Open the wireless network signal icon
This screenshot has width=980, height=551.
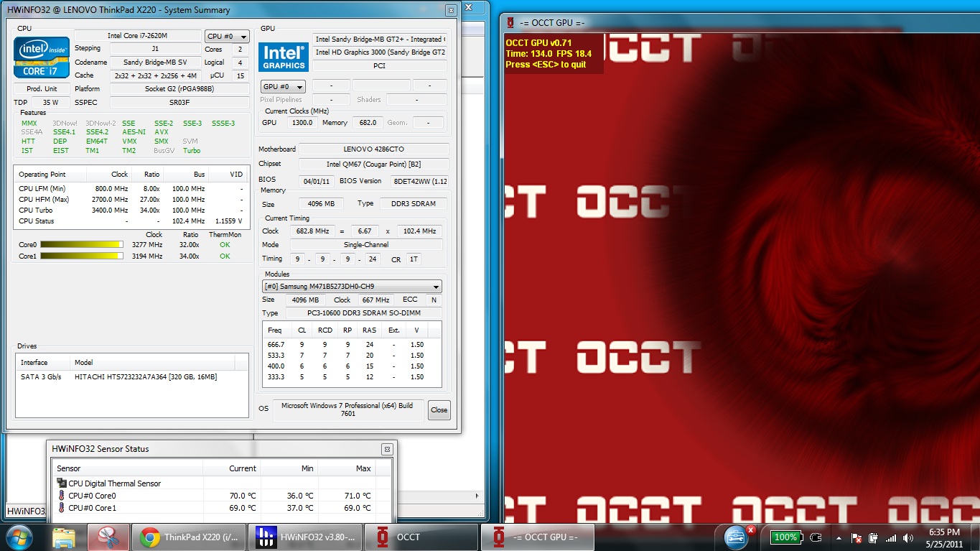pos(891,537)
